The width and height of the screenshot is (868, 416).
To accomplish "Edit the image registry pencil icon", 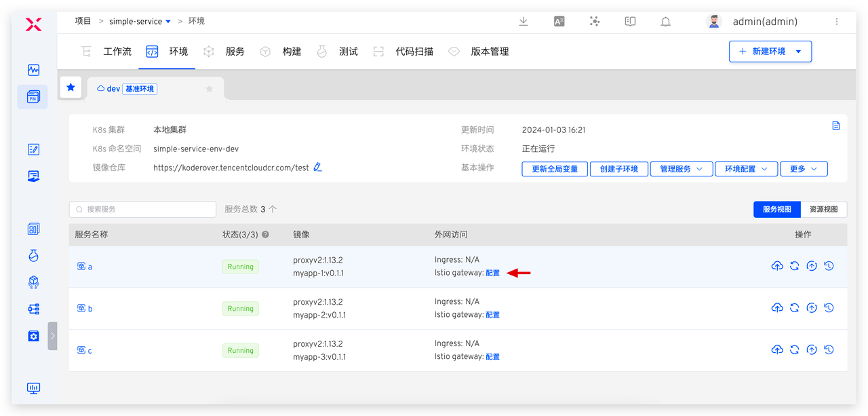I will pos(317,167).
